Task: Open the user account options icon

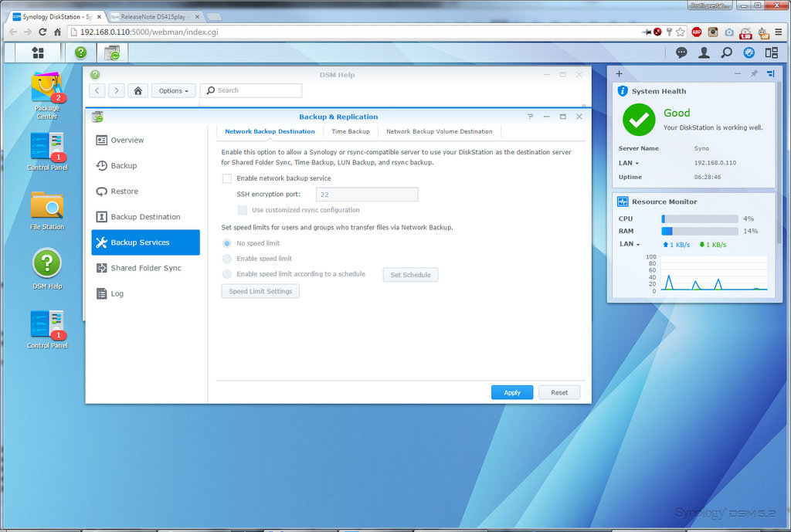Action: coord(704,53)
